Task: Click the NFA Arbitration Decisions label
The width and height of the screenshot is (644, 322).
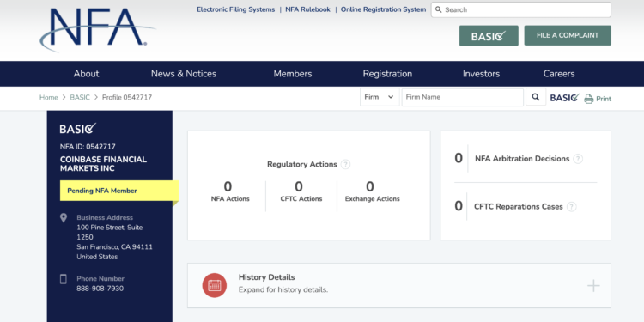Action: (522, 159)
